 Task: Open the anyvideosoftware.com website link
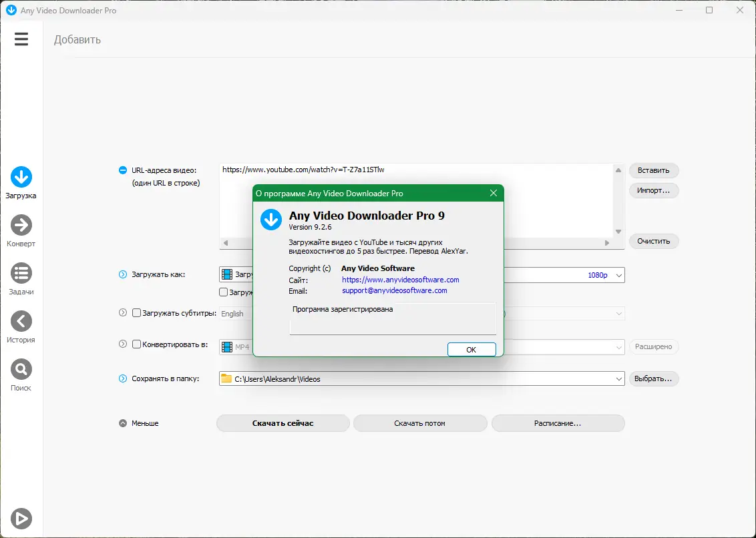tap(400, 280)
